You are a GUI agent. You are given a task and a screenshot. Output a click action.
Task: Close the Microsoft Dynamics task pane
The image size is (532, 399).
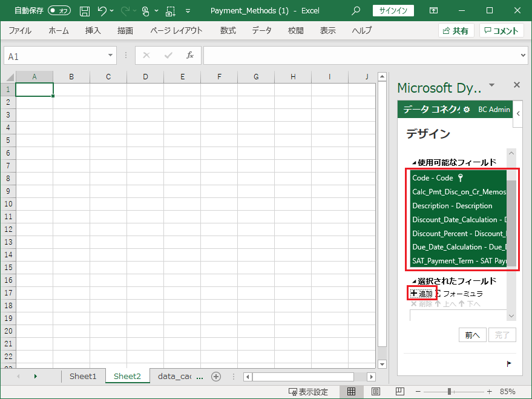tap(517, 85)
